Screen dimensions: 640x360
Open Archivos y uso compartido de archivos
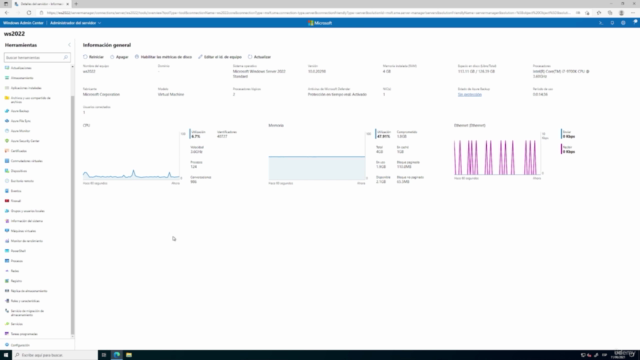point(31,100)
